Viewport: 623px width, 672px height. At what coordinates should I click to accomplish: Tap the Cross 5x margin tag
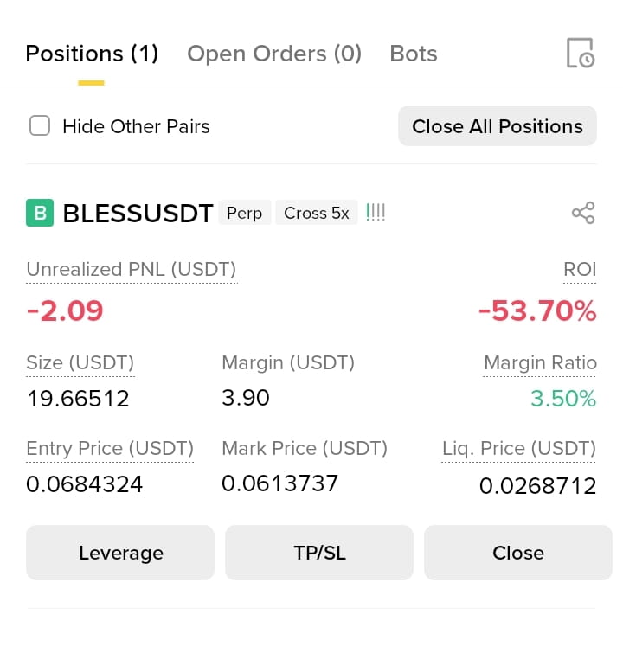pyautogui.click(x=317, y=213)
